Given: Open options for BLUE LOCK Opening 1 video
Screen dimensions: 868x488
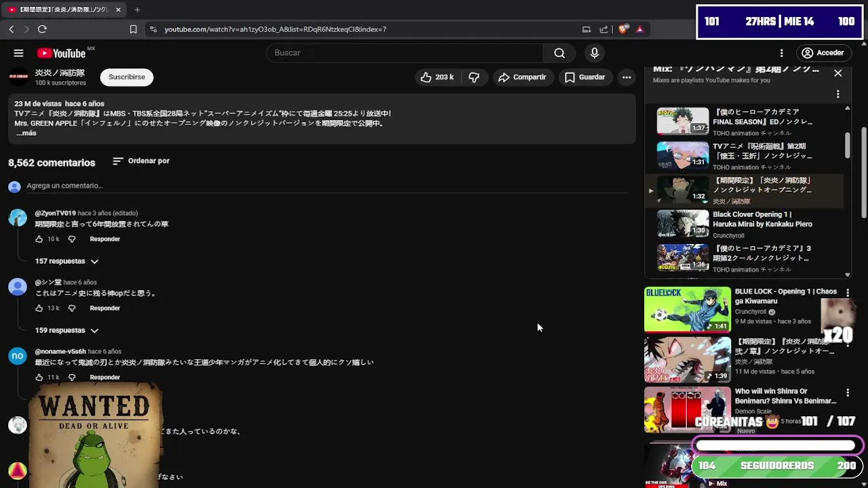Looking at the screenshot, I should [847, 293].
